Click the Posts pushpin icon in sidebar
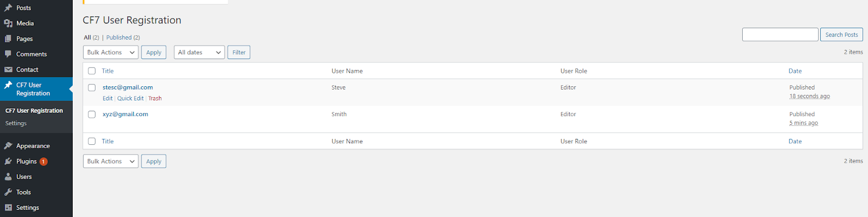 pyautogui.click(x=8, y=8)
